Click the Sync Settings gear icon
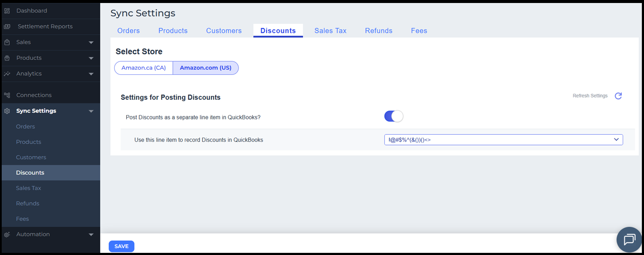The height and width of the screenshot is (255, 644). coord(7,111)
